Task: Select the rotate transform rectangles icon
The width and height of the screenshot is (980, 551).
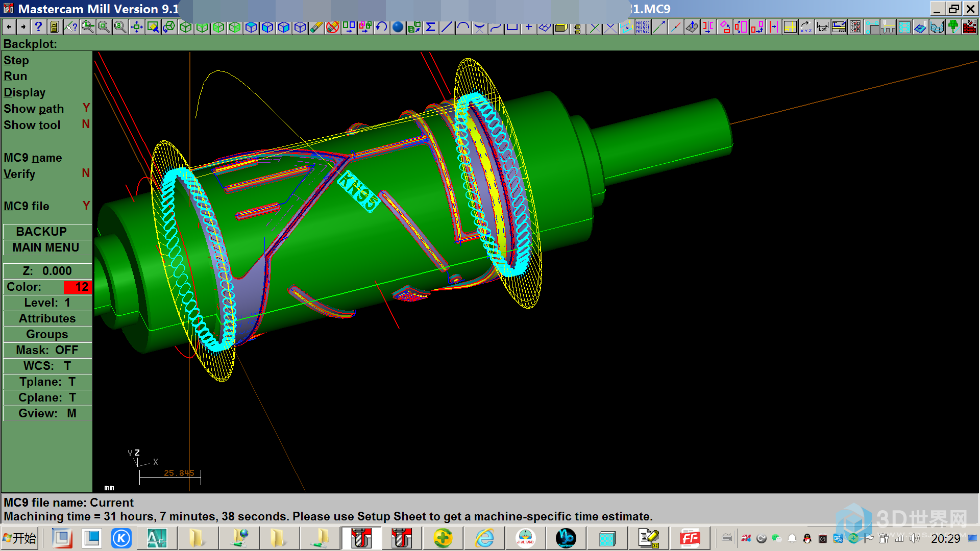Action: click(x=724, y=27)
